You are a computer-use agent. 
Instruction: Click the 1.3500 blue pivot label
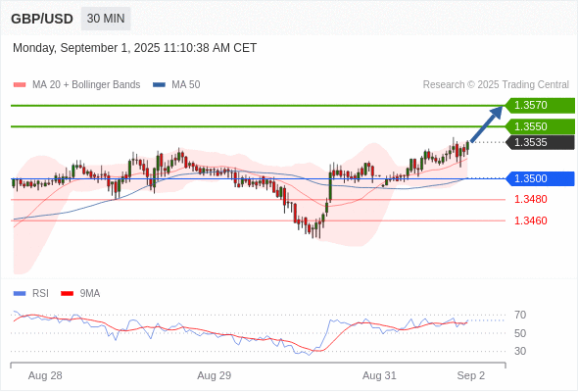point(540,179)
